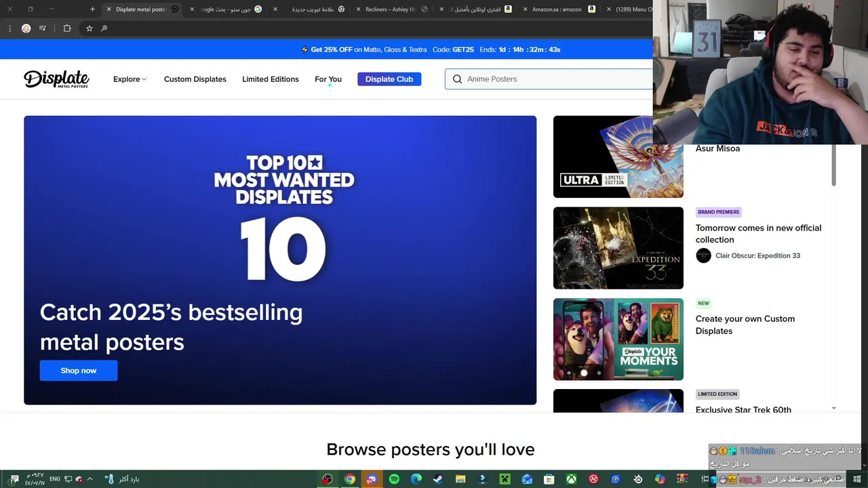Open 'Create your own Custom Displates' link
868x488 pixels.
click(x=745, y=325)
